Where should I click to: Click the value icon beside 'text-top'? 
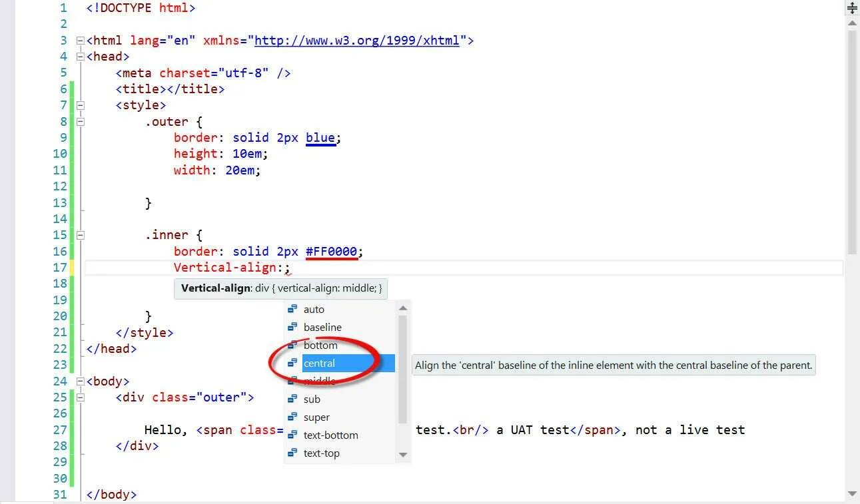point(292,453)
